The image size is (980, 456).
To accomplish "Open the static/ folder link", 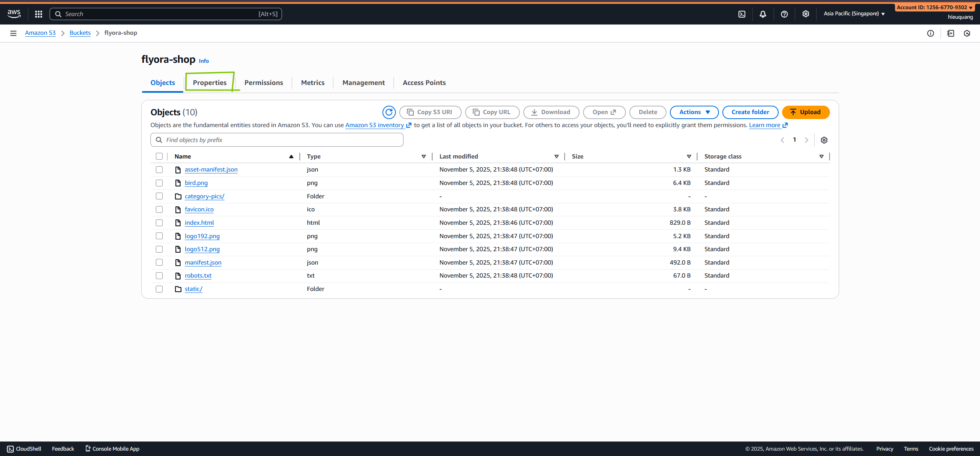I will [x=193, y=289].
